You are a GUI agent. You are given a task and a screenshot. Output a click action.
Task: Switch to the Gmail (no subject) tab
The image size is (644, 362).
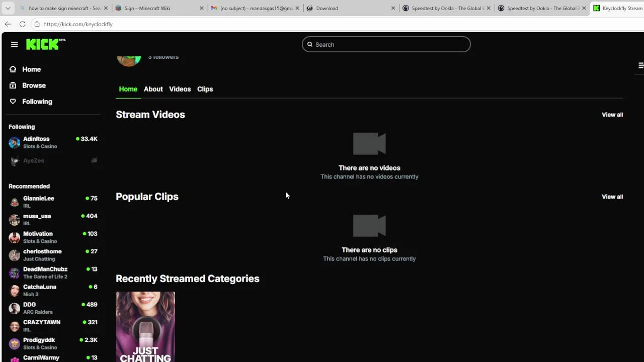click(x=254, y=8)
